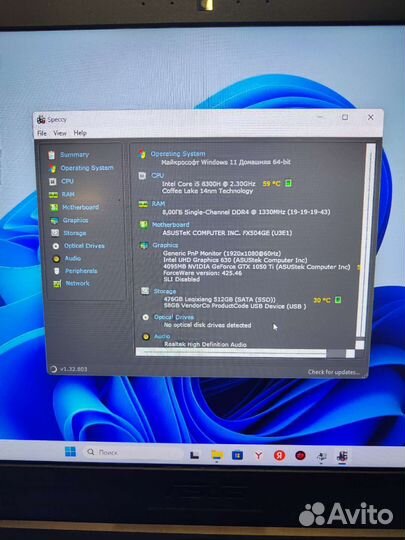Viewport: 405px width, 540px height.
Task: Click the Intel Core i5 8300H text
Action: [209, 184]
